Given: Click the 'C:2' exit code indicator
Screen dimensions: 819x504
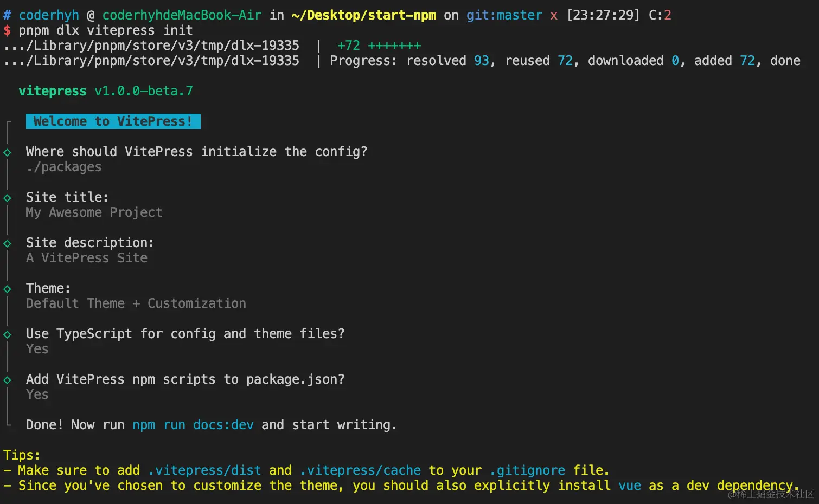Looking at the screenshot, I should [x=660, y=15].
